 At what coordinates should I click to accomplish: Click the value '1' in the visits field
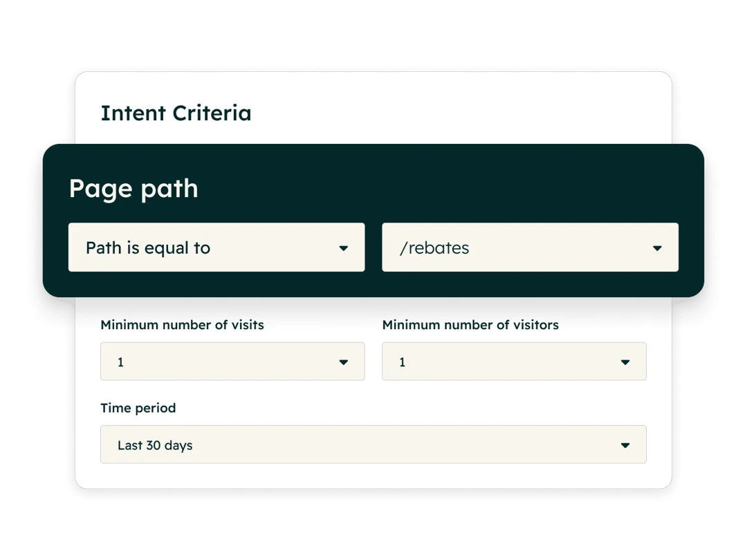click(x=121, y=362)
